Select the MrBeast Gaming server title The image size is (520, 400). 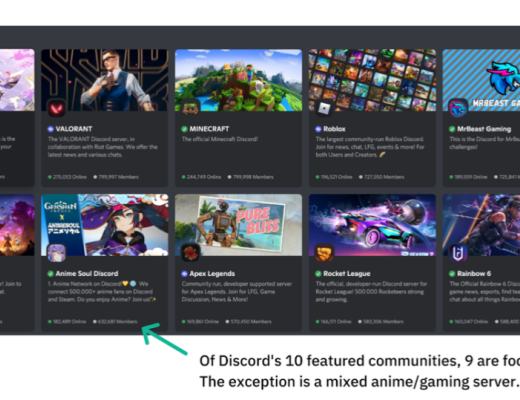[x=484, y=129]
